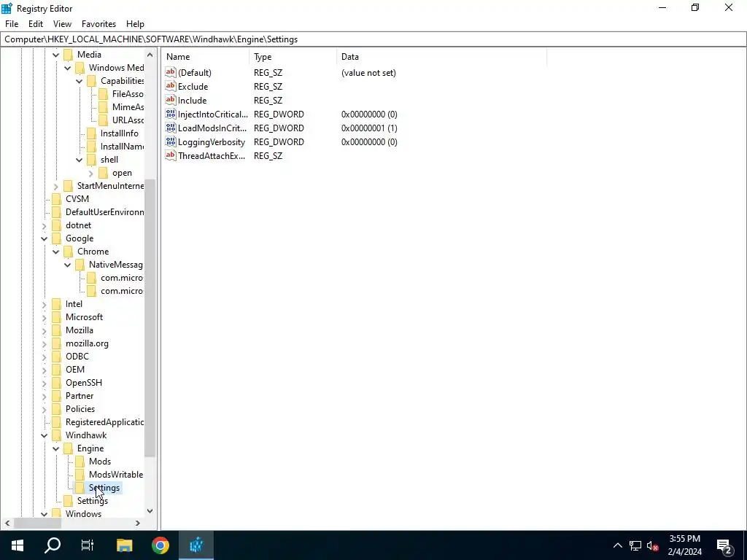This screenshot has height=560, width=747.
Task: Select the mozilla.org key
Action: click(88, 343)
